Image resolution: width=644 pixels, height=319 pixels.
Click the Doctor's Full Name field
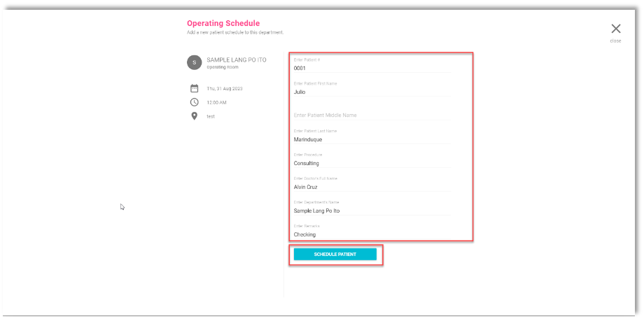point(371,187)
